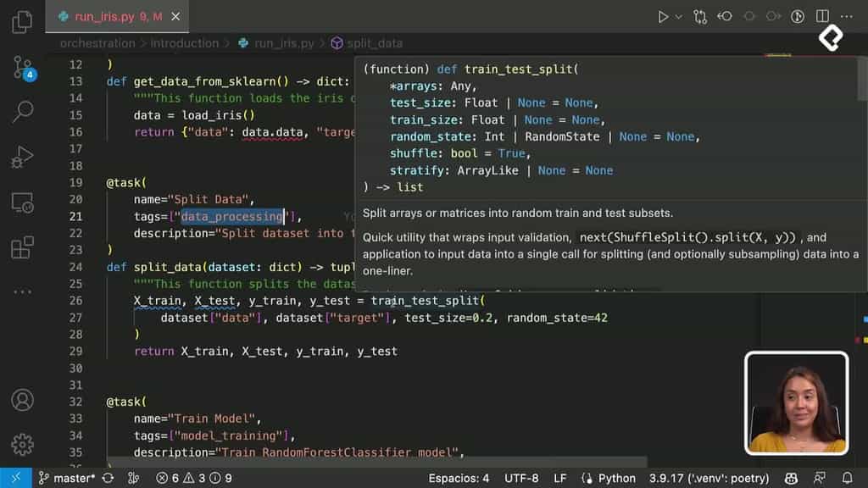Expand the sidebar overflow ellipsis menu

tap(24, 290)
